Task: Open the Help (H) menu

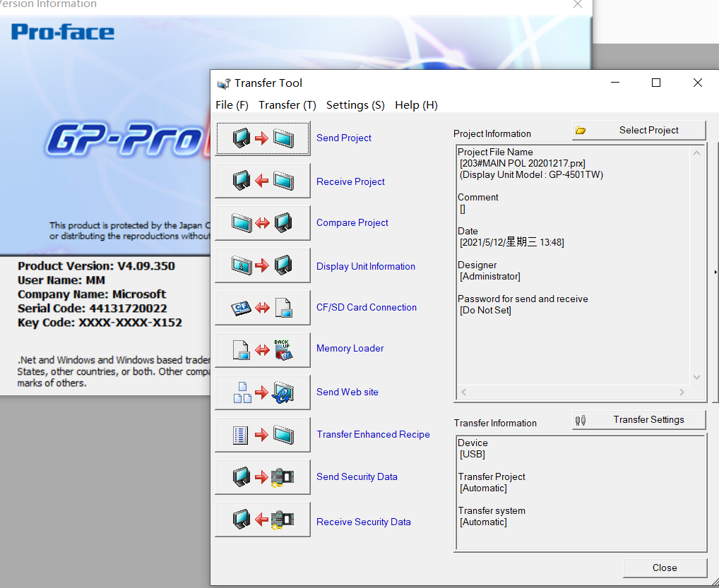Action: pos(416,105)
